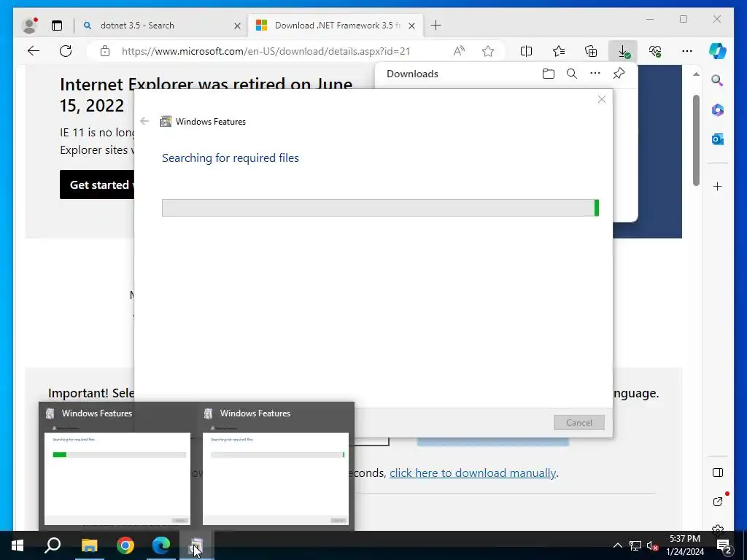The image size is (747, 560).
Task: Open split screen view
Action: click(527, 51)
